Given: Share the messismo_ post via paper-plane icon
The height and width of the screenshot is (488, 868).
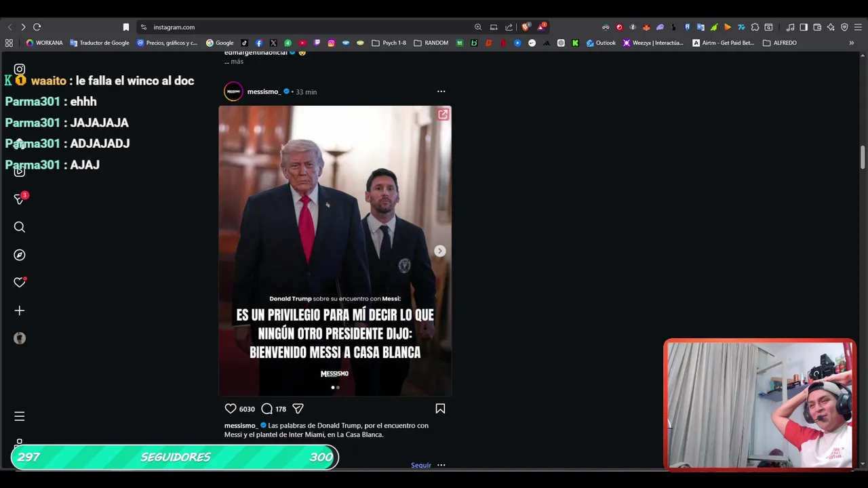Looking at the screenshot, I should (x=298, y=409).
